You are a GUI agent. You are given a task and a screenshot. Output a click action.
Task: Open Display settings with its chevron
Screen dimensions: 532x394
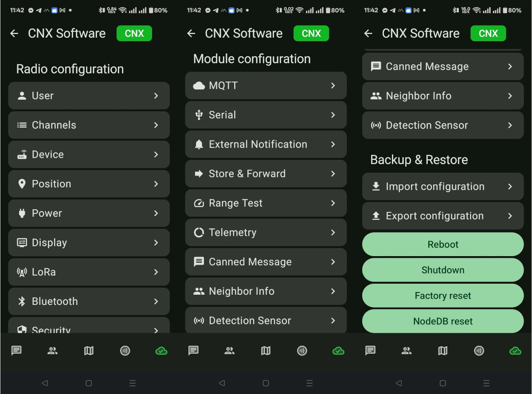156,242
